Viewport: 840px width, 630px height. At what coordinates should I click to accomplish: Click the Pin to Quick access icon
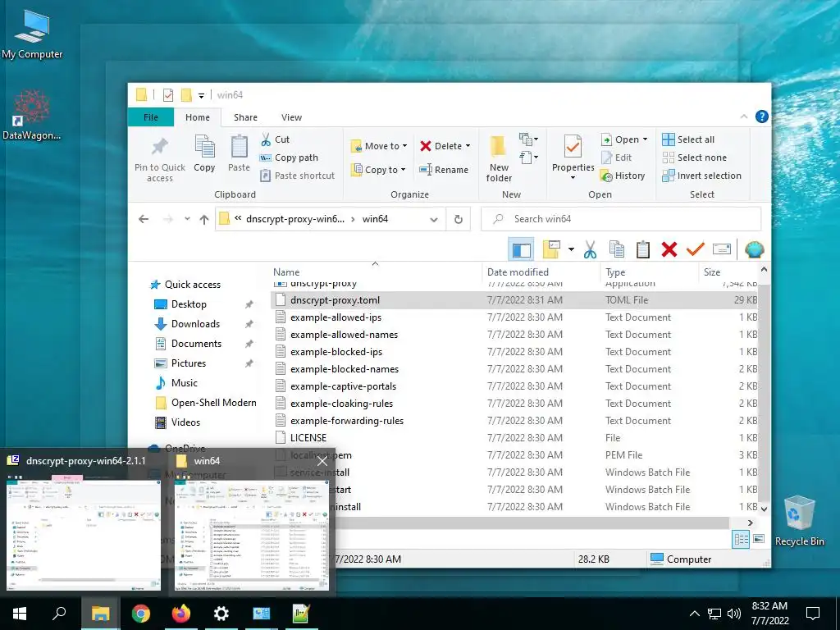pos(160,157)
